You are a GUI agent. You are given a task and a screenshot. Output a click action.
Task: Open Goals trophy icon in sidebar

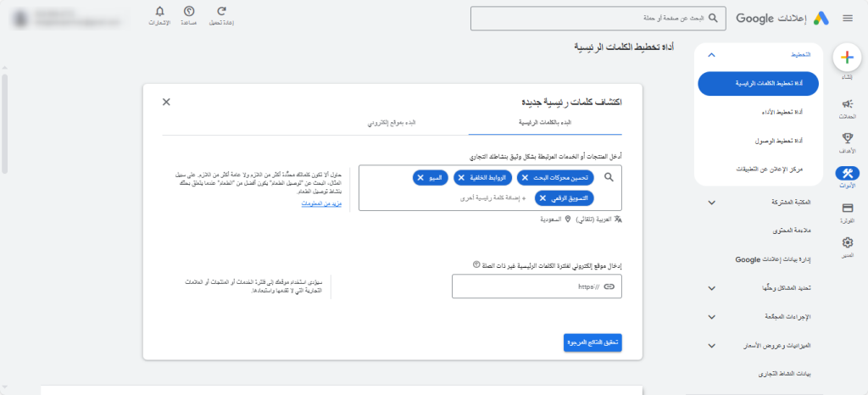point(846,138)
